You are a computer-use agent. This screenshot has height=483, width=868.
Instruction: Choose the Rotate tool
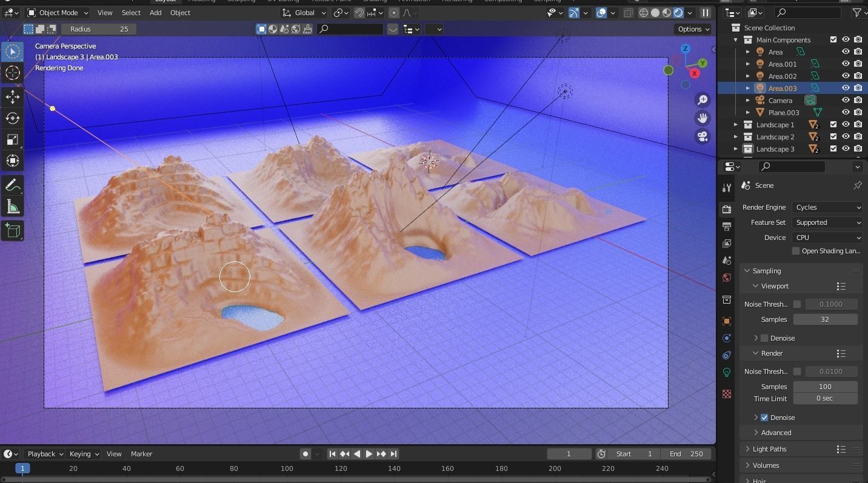13,118
